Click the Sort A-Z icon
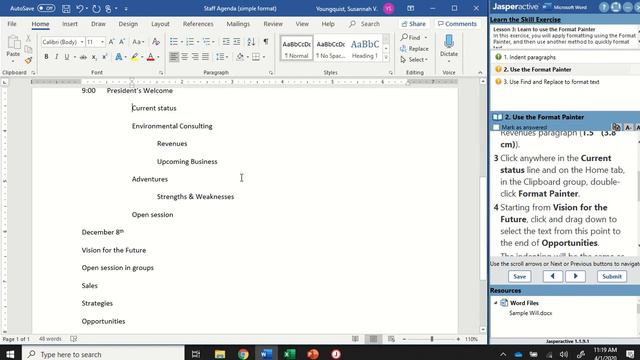 (x=251, y=42)
